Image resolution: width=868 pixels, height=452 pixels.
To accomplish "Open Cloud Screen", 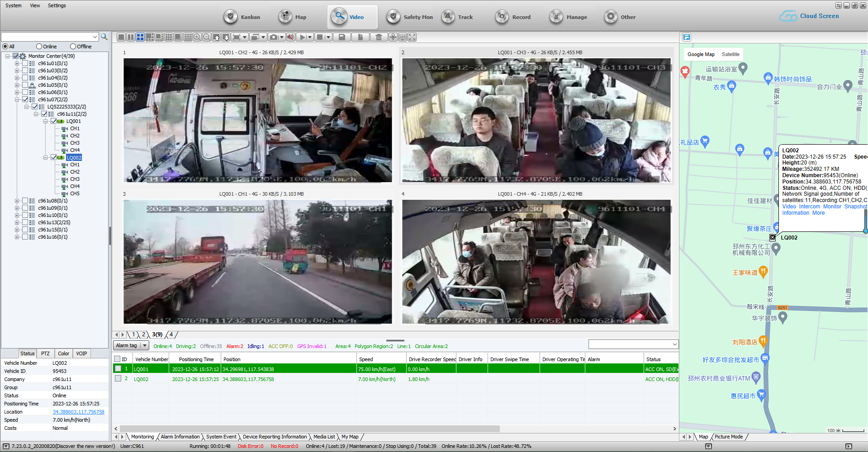I will (x=809, y=16).
